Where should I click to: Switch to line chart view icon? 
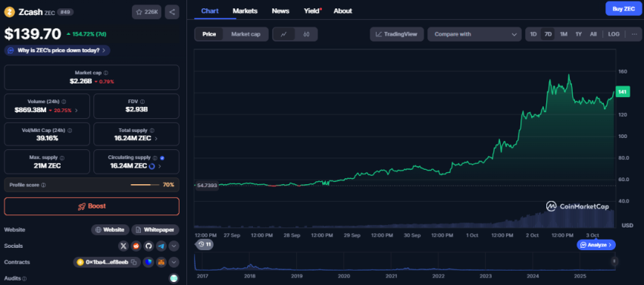tap(284, 34)
